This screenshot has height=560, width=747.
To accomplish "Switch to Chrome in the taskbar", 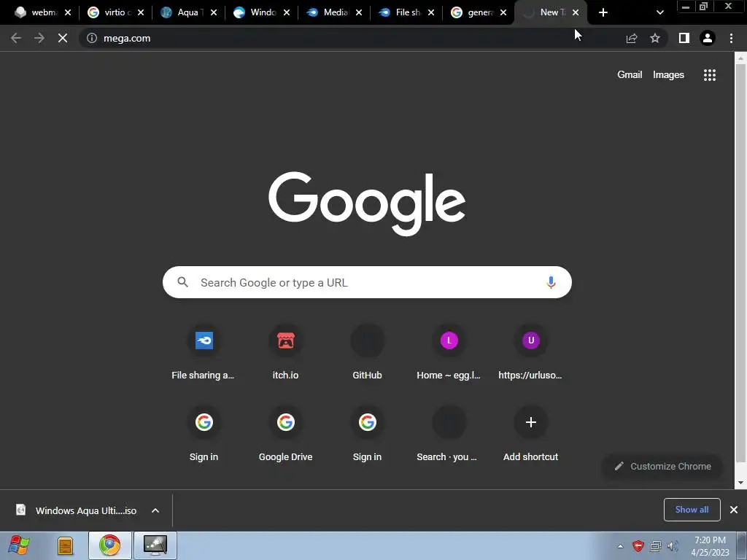I will pos(110,545).
